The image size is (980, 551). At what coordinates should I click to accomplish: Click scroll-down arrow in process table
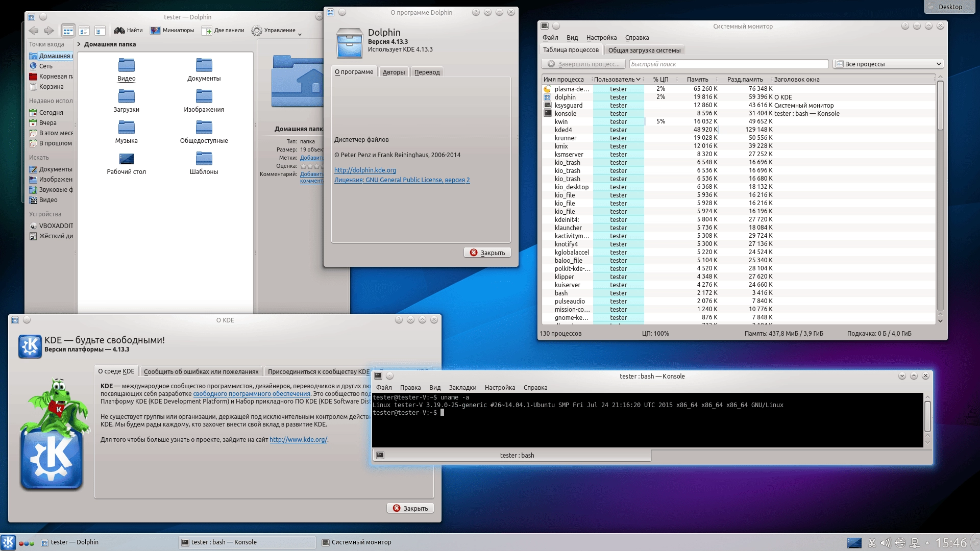(x=940, y=321)
